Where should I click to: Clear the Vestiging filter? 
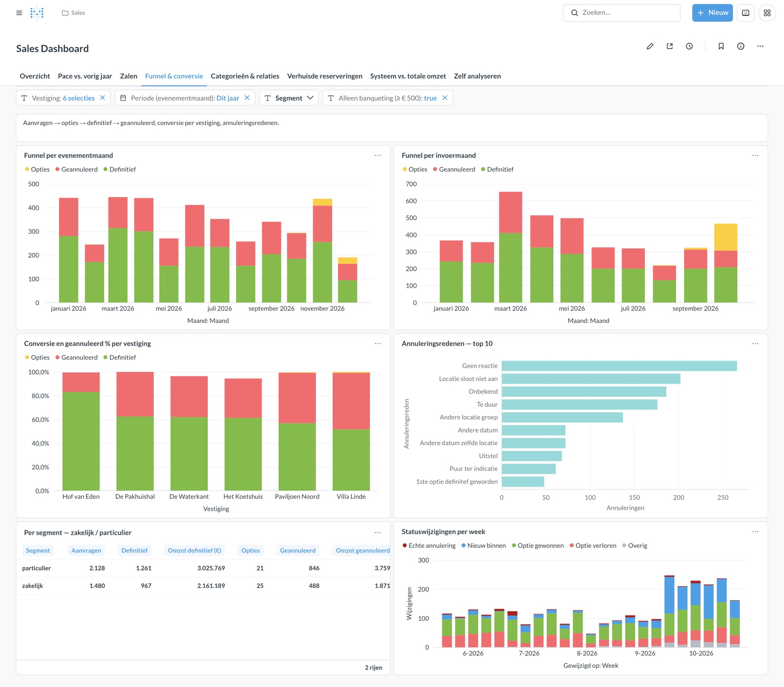(102, 98)
